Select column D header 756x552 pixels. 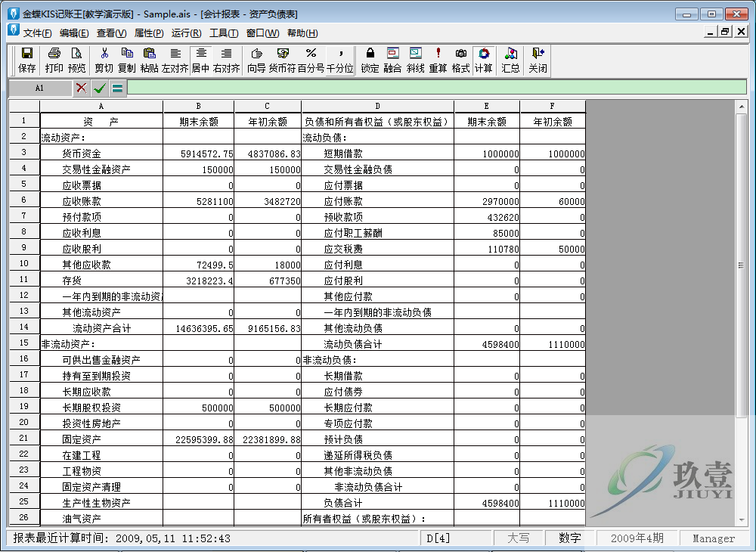377,106
